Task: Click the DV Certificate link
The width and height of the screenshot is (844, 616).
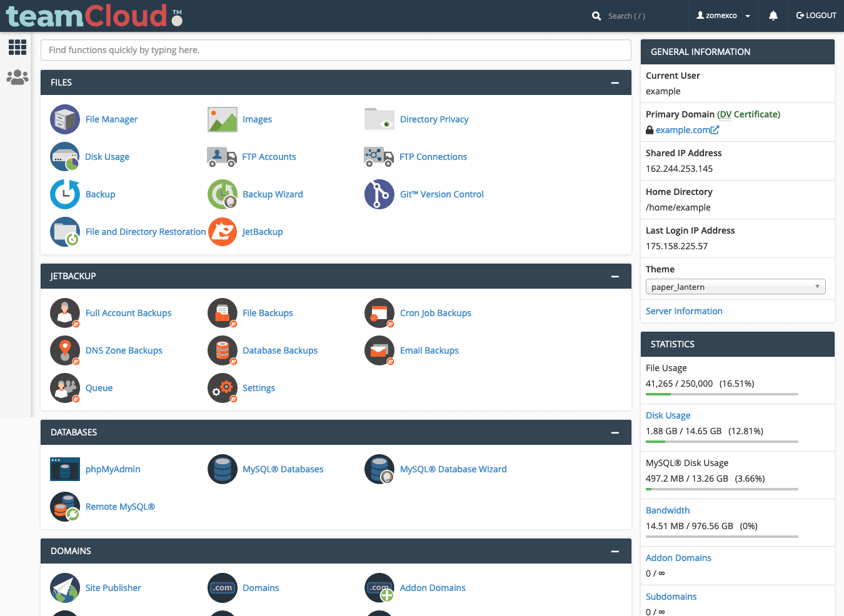Action: (x=748, y=114)
